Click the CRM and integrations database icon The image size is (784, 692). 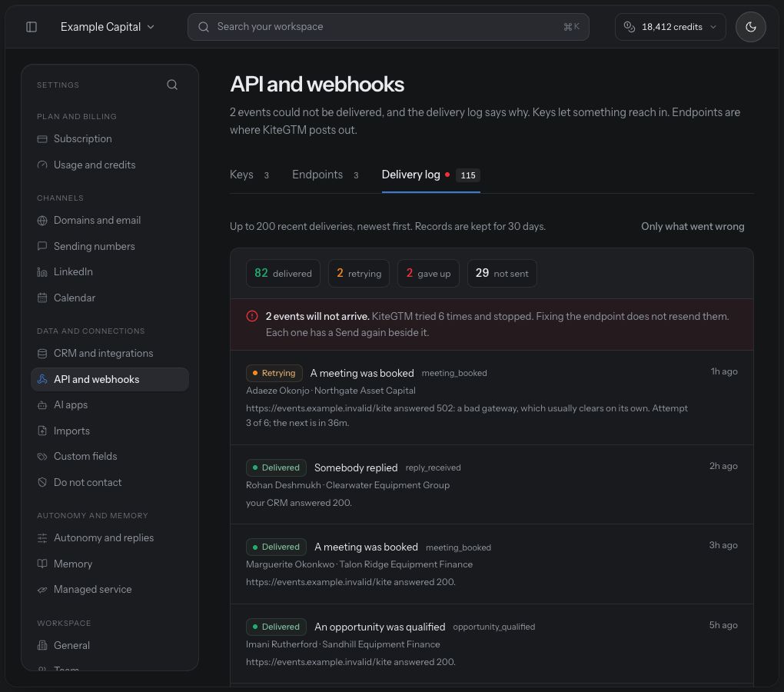42,354
